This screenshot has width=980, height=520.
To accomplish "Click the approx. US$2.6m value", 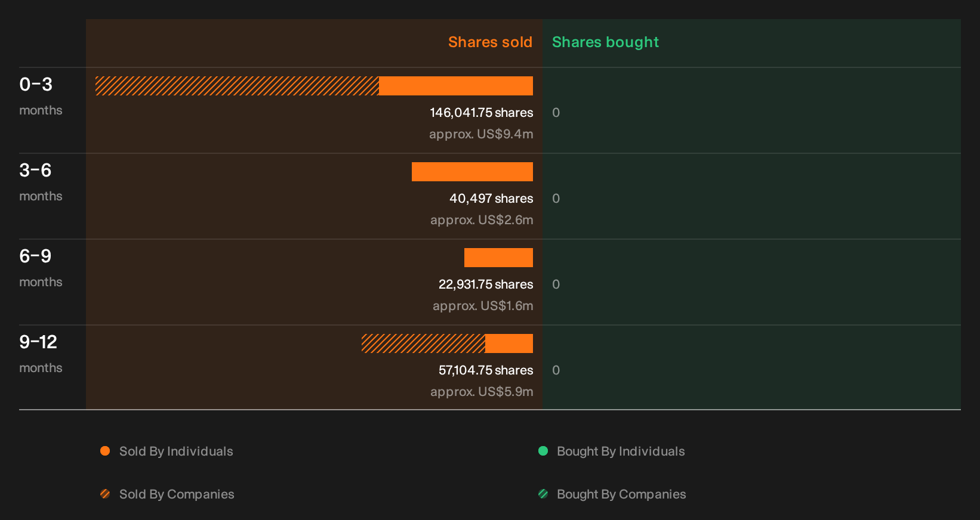I will (x=482, y=220).
